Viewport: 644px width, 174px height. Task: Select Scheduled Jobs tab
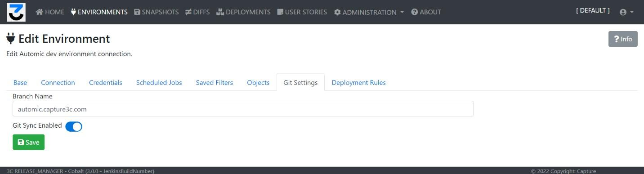[159, 82]
